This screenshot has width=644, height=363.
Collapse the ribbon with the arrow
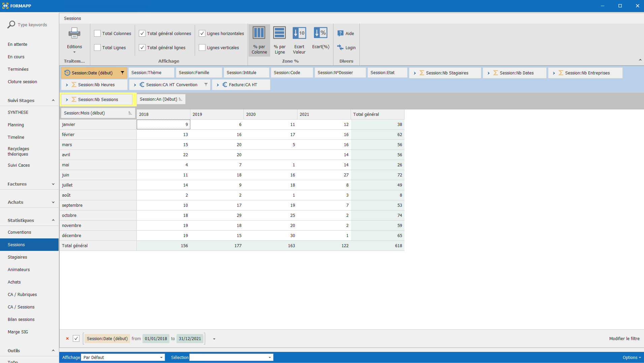[x=640, y=60]
